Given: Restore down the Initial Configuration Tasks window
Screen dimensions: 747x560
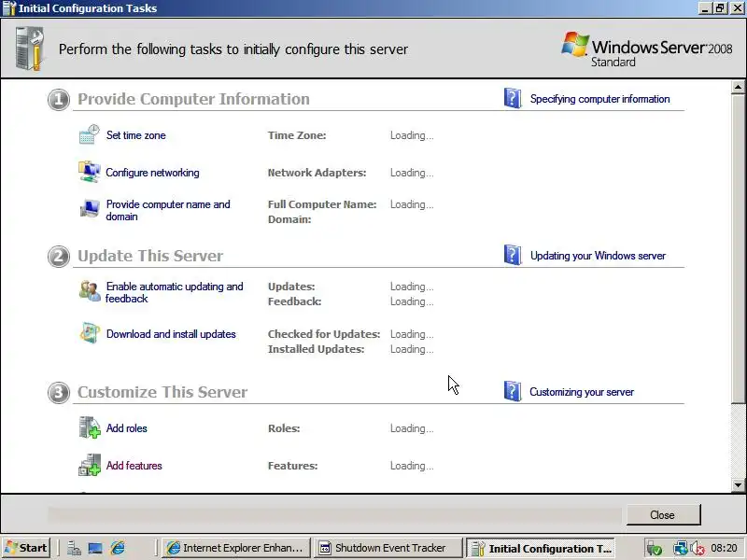Looking at the screenshot, I should pyautogui.click(x=720, y=8).
